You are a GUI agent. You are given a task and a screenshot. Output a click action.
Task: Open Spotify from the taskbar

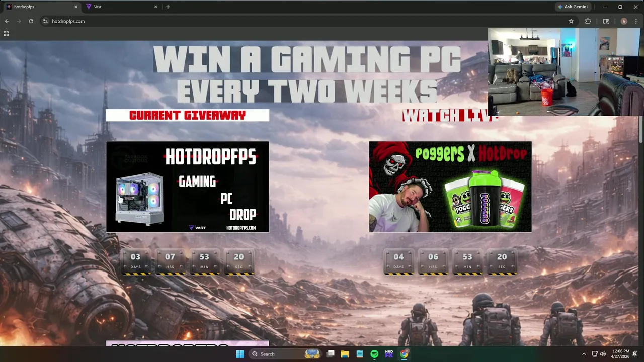coord(374,354)
